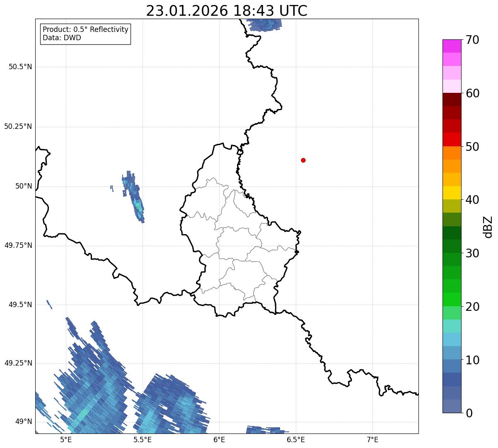
Task: Click the longitude label "5.5°E"
Action: (x=143, y=439)
